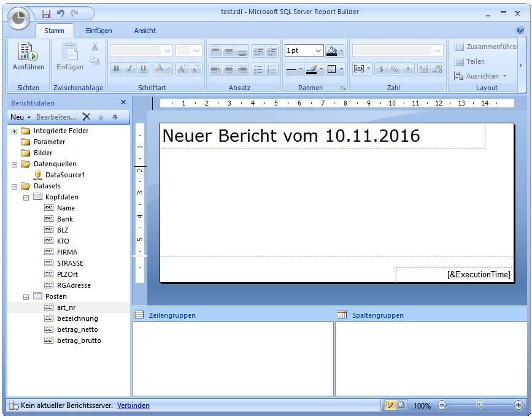
Task: Open the Ansicht ribbon tab
Action: coord(145,31)
